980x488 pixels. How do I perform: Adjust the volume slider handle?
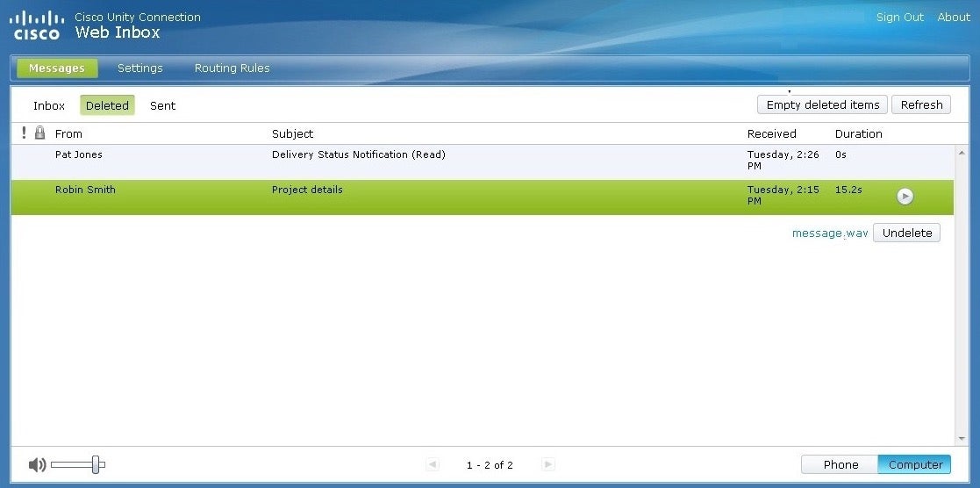tap(96, 464)
